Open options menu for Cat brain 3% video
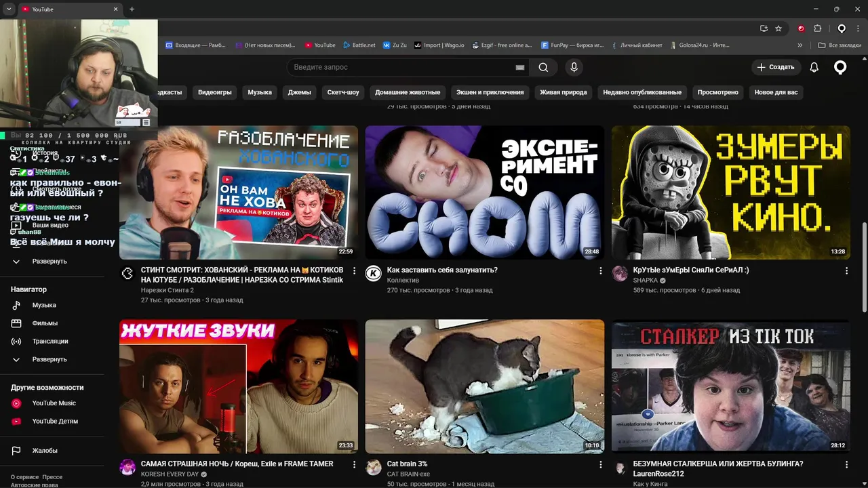This screenshot has width=868, height=488. point(600,464)
